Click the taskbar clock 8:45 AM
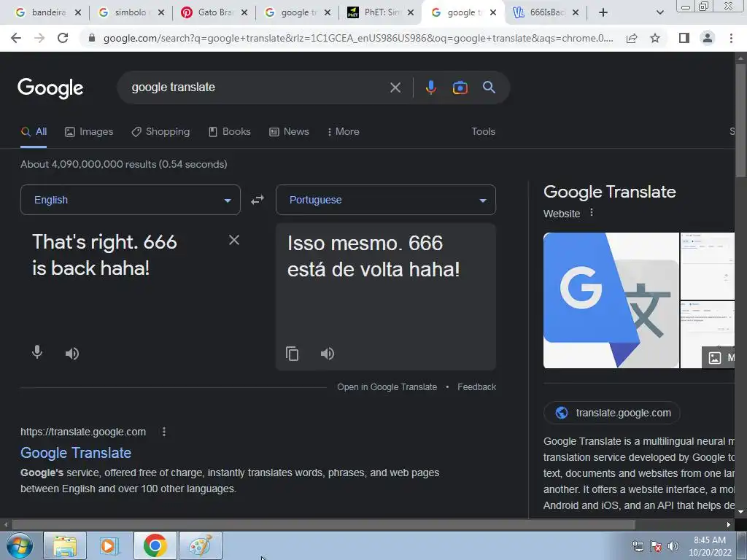Screen dimensions: 747x560 pos(709,540)
